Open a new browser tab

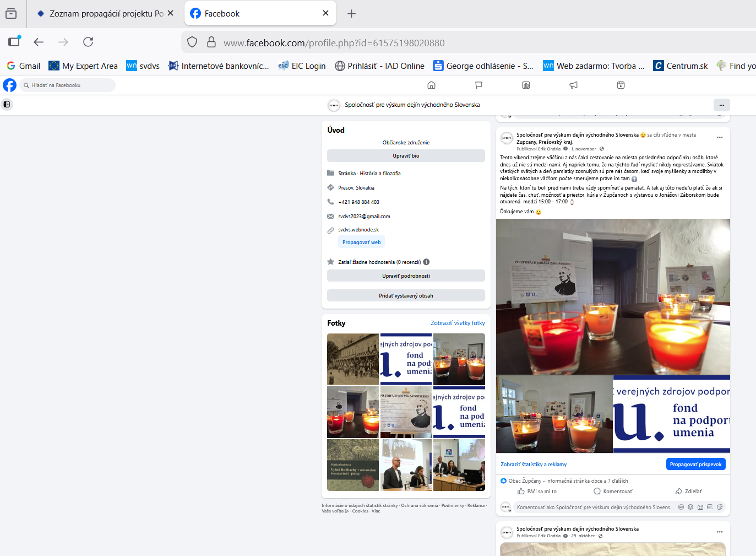click(x=351, y=14)
